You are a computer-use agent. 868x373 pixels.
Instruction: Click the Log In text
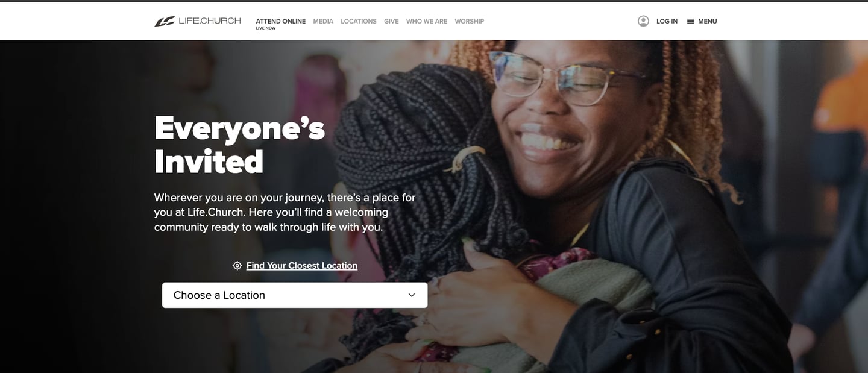pyautogui.click(x=667, y=21)
